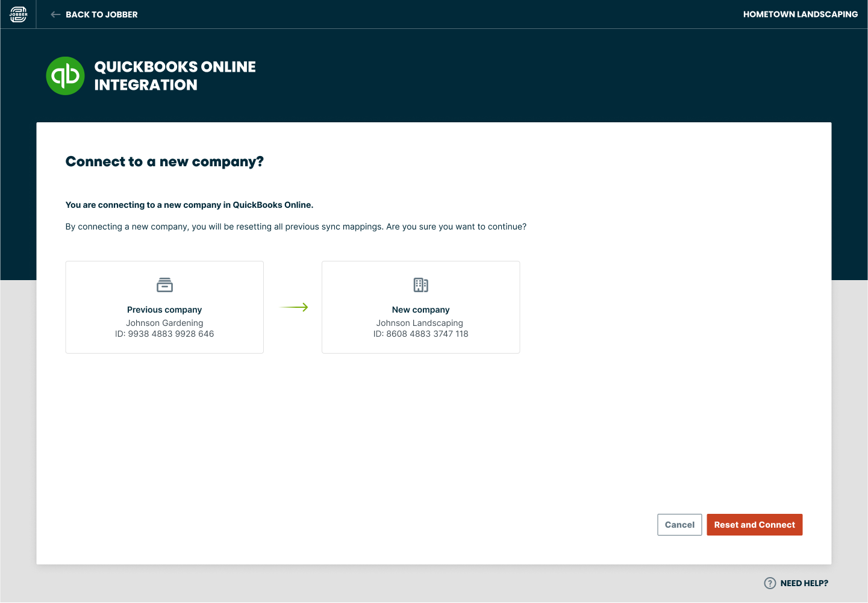This screenshot has width=868, height=603.
Task: Click the building icon for new company
Action: pyautogui.click(x=420, y=285)
